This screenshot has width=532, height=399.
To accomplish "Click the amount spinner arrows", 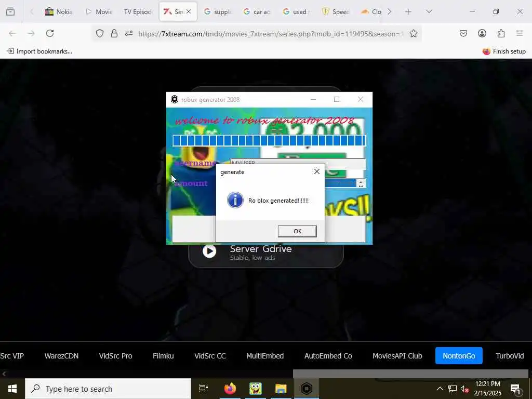I will click(x=361, y=183).
